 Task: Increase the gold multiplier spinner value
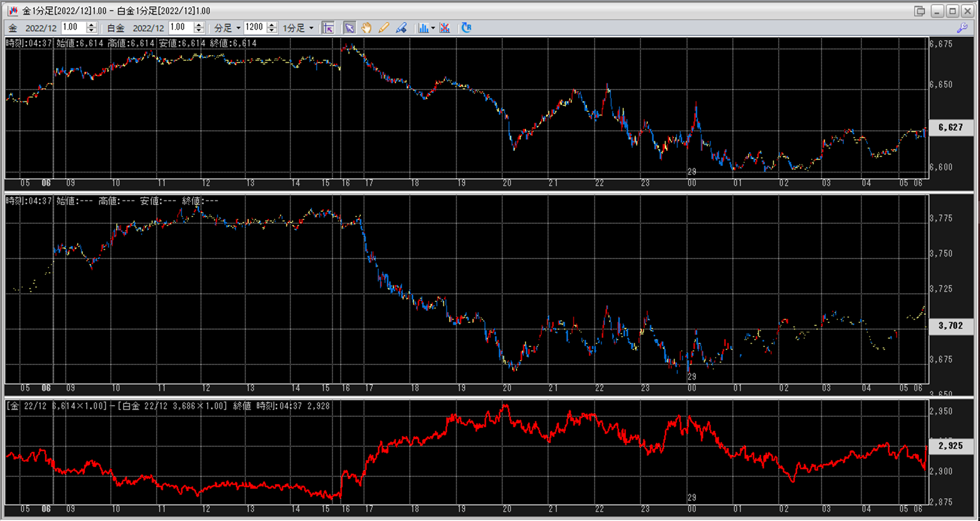[x=92, y=25]
